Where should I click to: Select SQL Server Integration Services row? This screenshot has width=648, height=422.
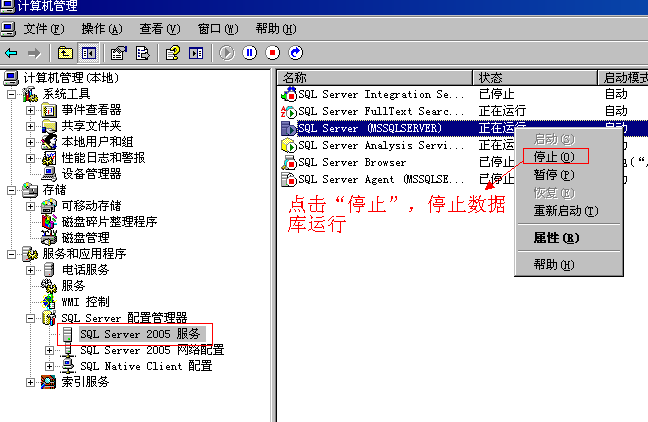[x=462, y=94]
